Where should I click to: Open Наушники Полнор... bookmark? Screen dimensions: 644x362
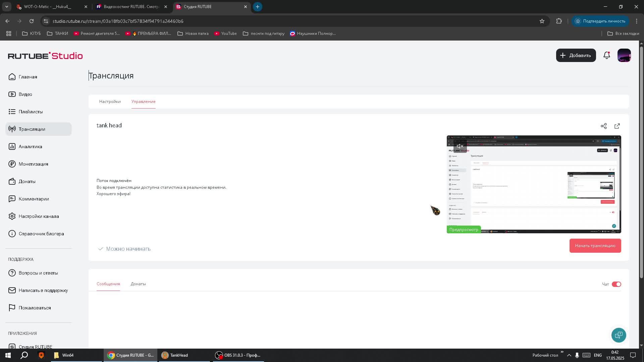pyautogui.click(x=313, y=34)
